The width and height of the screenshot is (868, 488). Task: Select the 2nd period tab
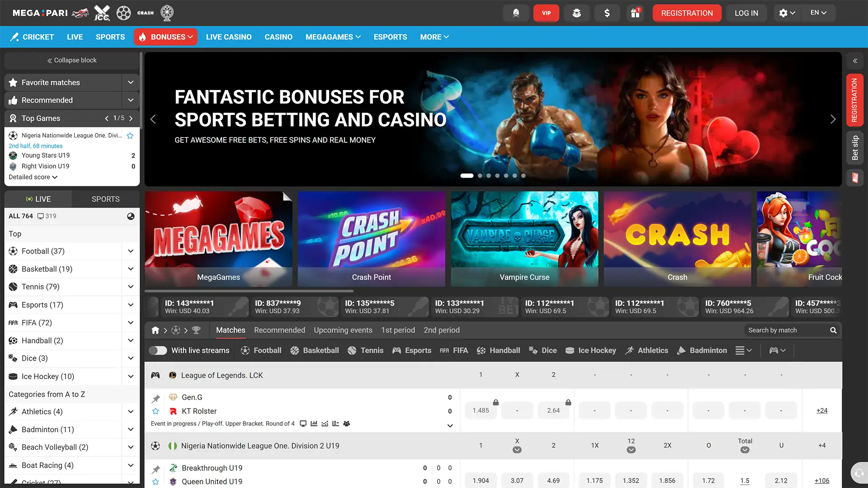click(x=441, y=330)
